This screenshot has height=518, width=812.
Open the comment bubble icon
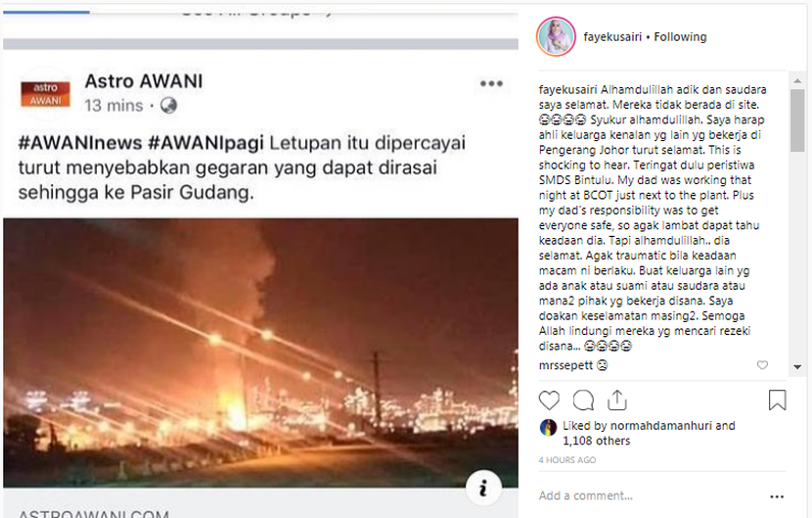[x=583, y=400]
